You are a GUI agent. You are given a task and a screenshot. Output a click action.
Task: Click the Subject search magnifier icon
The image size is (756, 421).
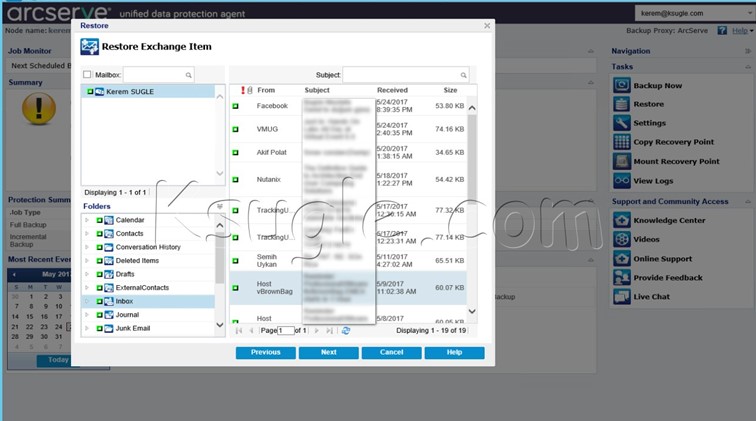[463, 75]
